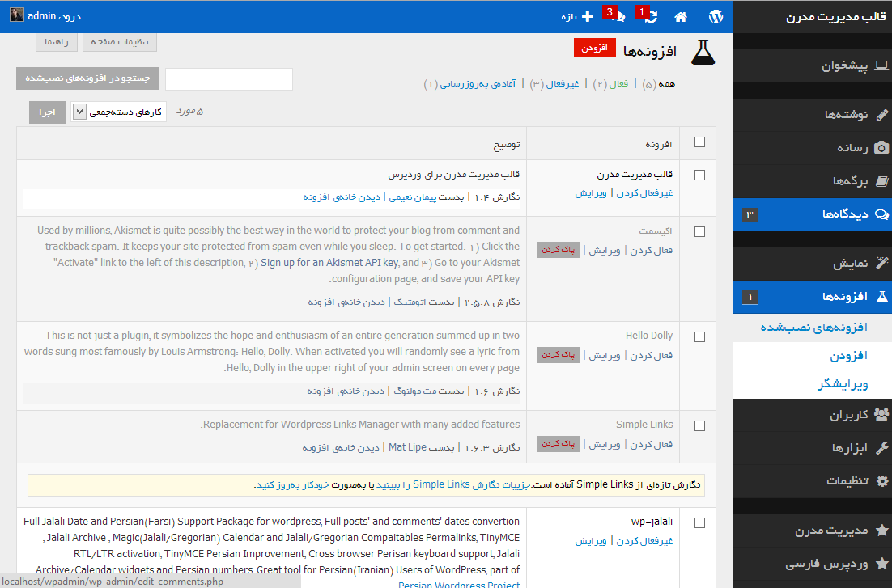The height and width of the screenshot is (588, 892).
Task: Click پاک کردن for اکیسمت plugin
Action: click(558, 250)
